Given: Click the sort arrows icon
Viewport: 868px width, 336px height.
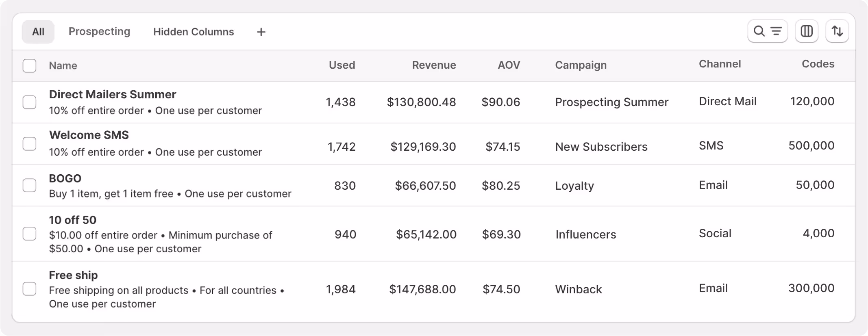Looking at the screenshot, I should (x=837, y=31).
